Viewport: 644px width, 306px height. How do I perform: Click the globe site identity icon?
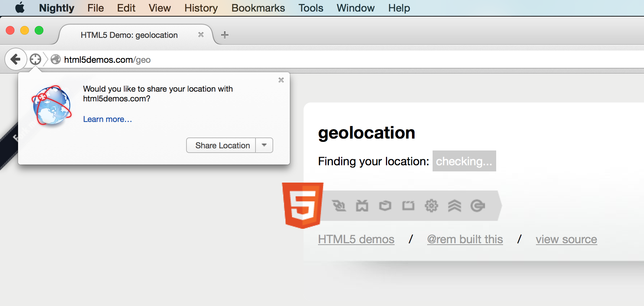[56, 59]
